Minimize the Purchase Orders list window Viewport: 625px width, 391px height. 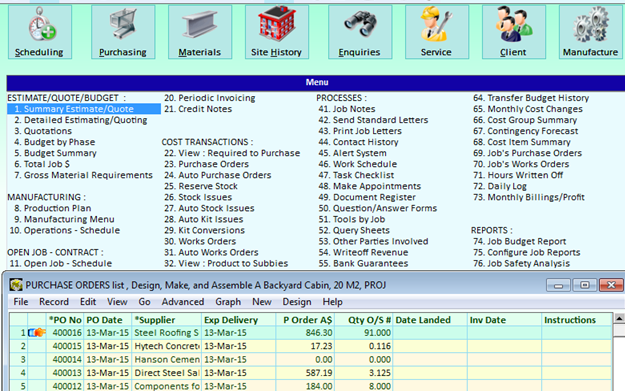click(558, 285)
